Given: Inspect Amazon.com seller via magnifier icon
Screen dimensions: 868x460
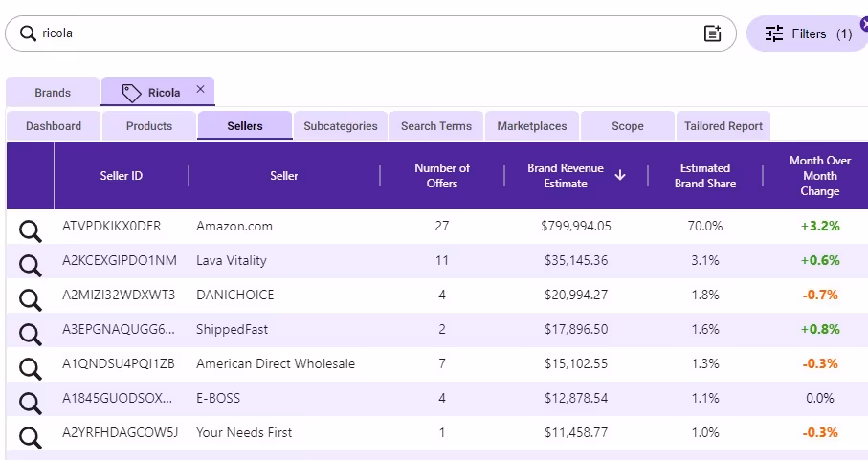Looking at the screenshot, I should pyautogui.click(x=31, y=231).
